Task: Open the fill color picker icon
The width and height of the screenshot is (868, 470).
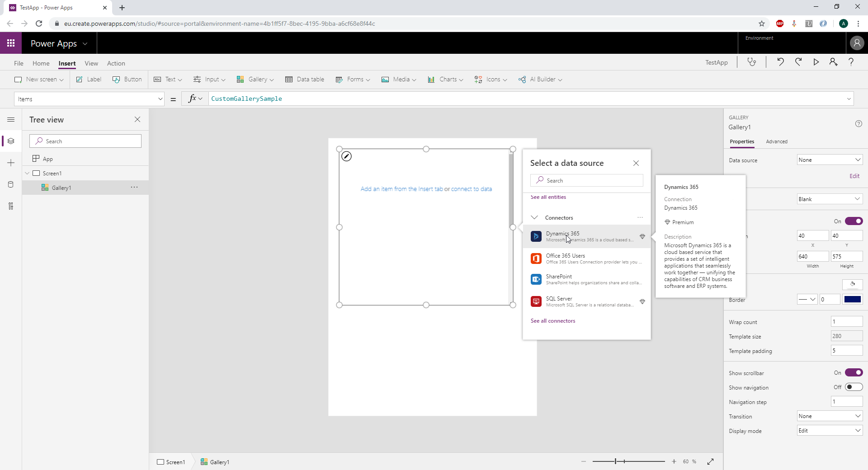Action: [x=852, y=284]
